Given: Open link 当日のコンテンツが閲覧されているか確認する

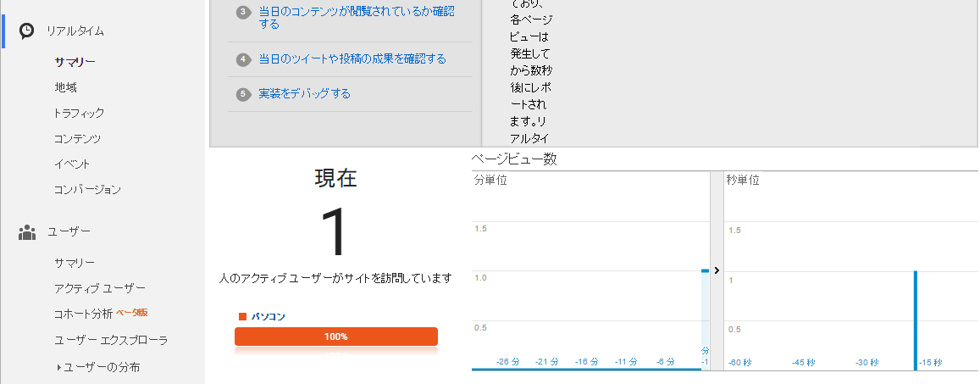Looking at the screenshot, I should click(x=357, y=18).
